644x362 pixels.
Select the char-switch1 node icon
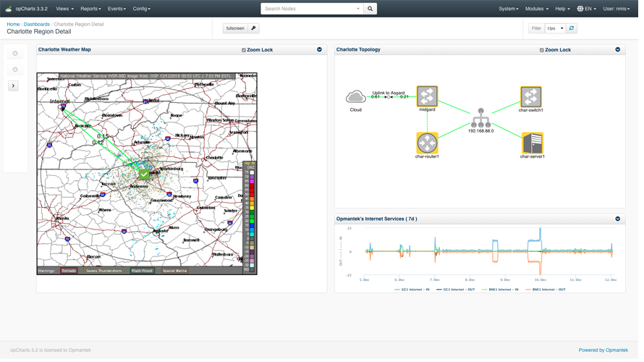pos(535,97)
